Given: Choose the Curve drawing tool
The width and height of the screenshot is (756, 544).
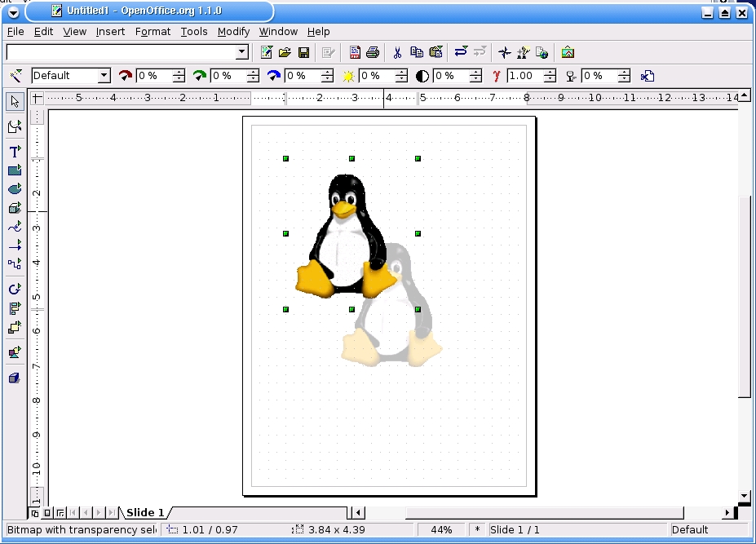Looking at the screenshot, I should 14,226.
